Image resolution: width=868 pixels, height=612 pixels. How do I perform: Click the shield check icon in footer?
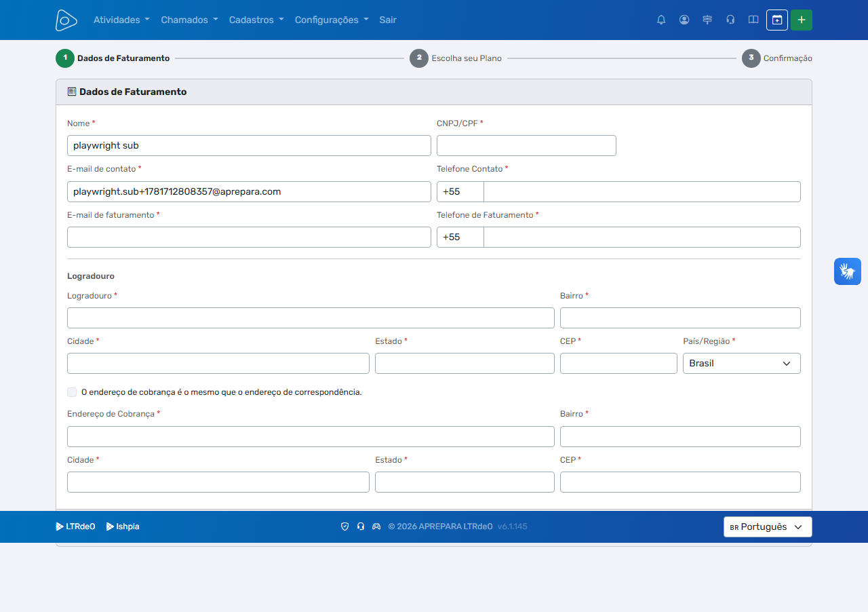click(x=344, y=527)
